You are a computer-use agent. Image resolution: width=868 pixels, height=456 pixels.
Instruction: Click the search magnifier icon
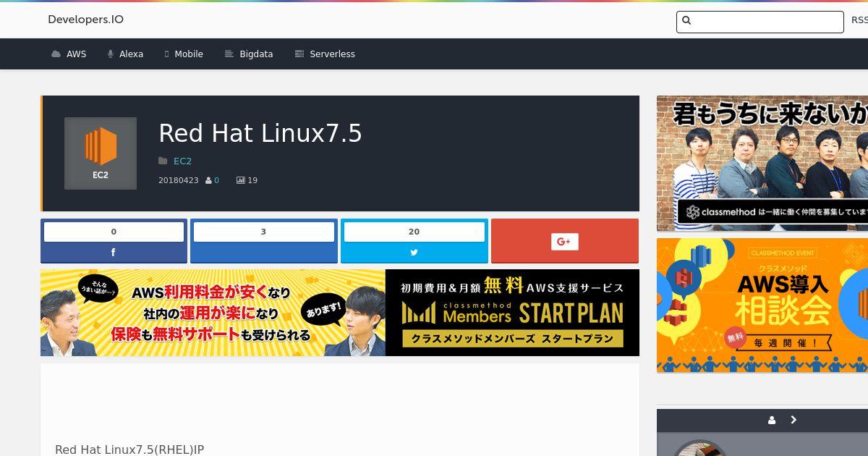[x=687, y=21]
